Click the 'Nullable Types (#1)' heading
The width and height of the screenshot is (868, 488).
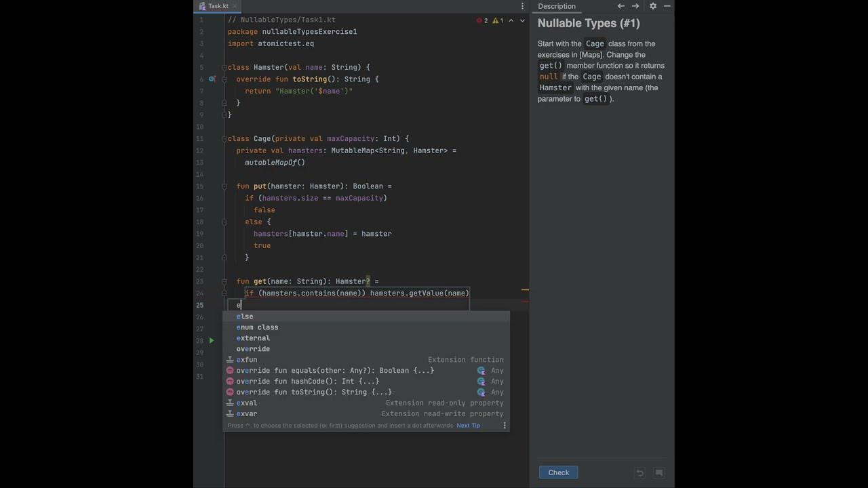(589, 23)
